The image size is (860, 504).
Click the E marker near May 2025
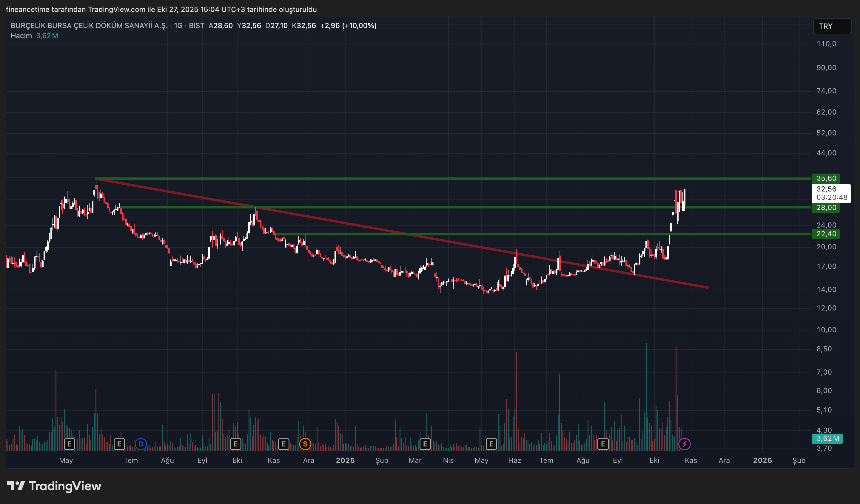click(x=491, y=444)
